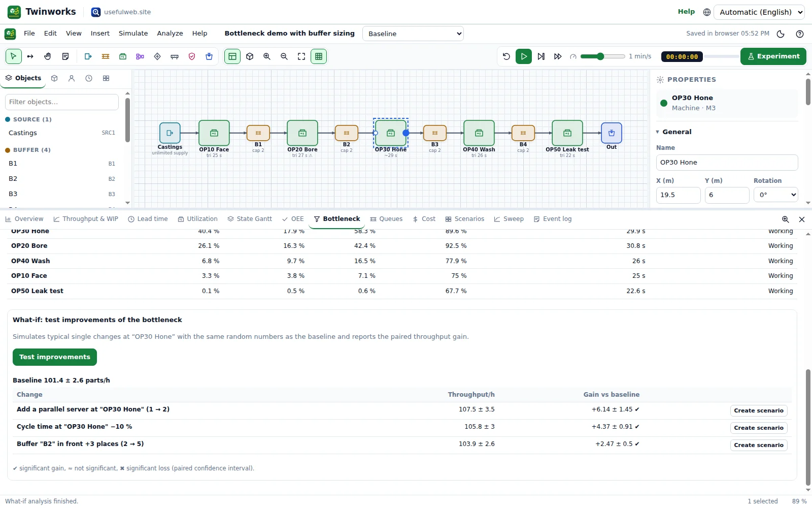812x508 pixels.
Task: Select the OP40 Wash machine on canvas
Action: (x=479, y=133)
